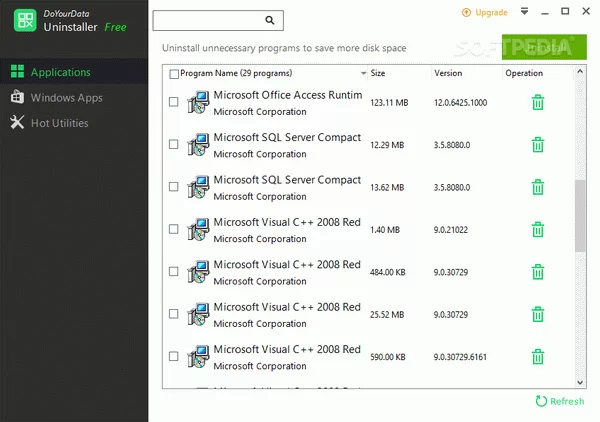Click the scrollbar up arrow

(x=580, y=72)
